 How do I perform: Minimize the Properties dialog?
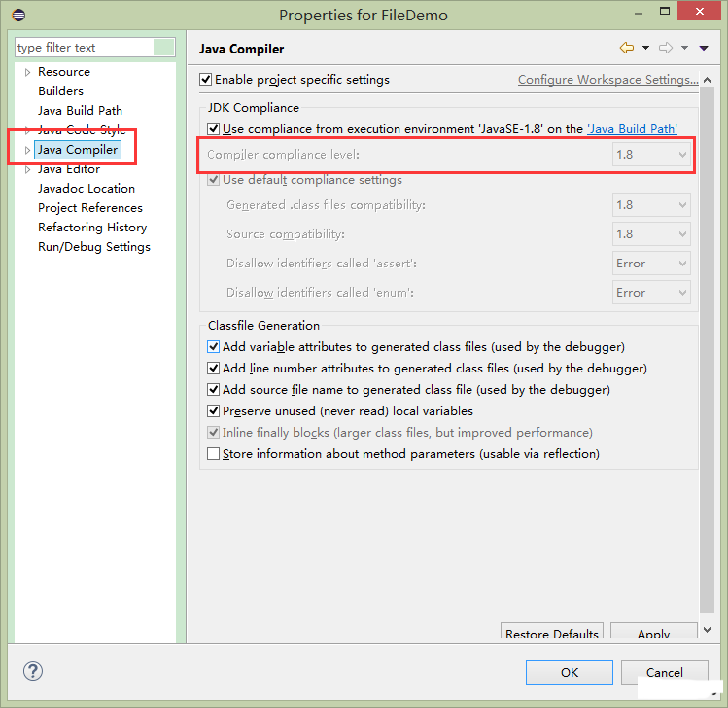[x=639, y=13]
